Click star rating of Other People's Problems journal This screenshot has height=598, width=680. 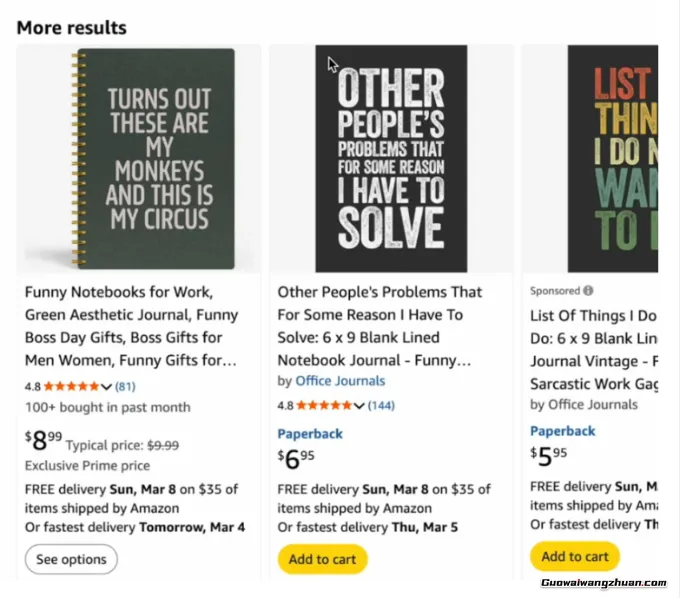pos(328,406)
